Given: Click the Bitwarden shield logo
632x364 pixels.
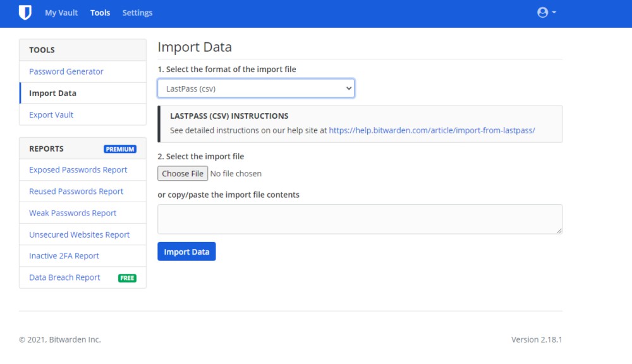Looking at the screenshot, I should click(x=25, y=13).
